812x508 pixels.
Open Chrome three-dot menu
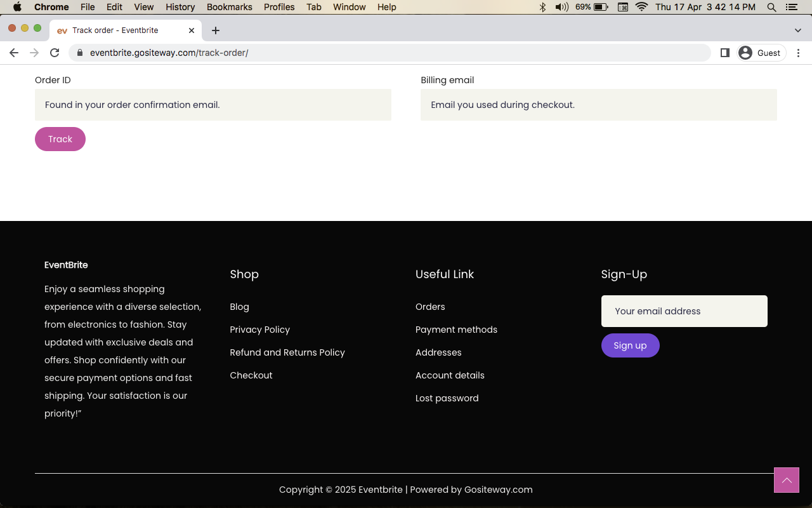(799, 53)
